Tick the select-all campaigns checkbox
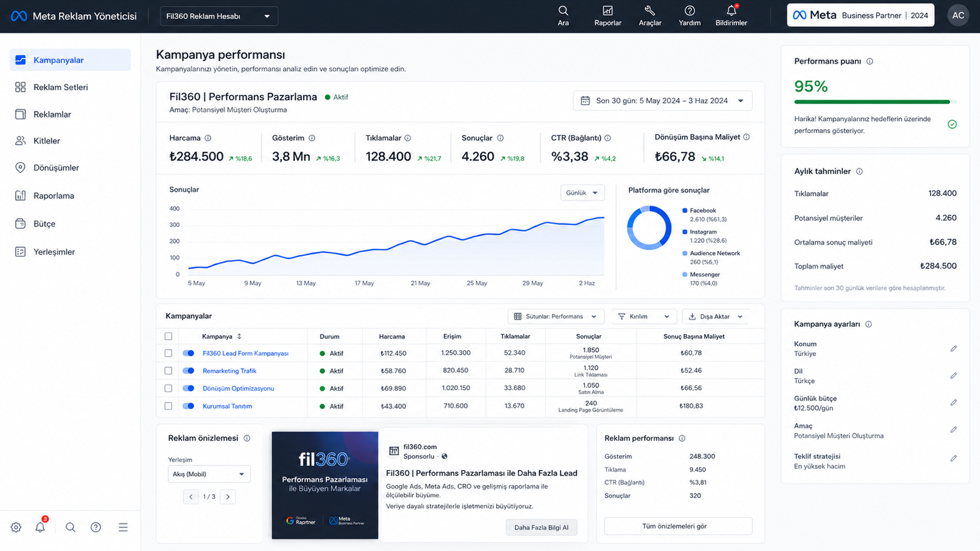This screenshot has width=980, height=551. [168, 336]
